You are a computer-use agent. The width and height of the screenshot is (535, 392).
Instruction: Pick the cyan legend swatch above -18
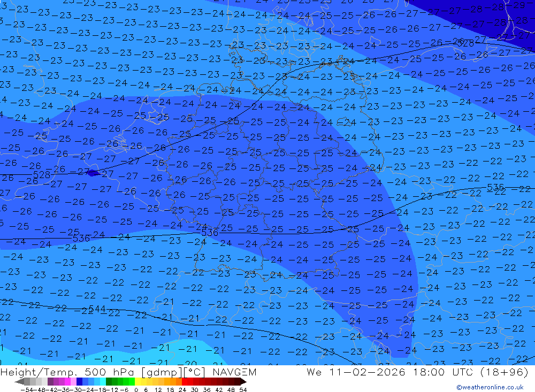[103, 382]
